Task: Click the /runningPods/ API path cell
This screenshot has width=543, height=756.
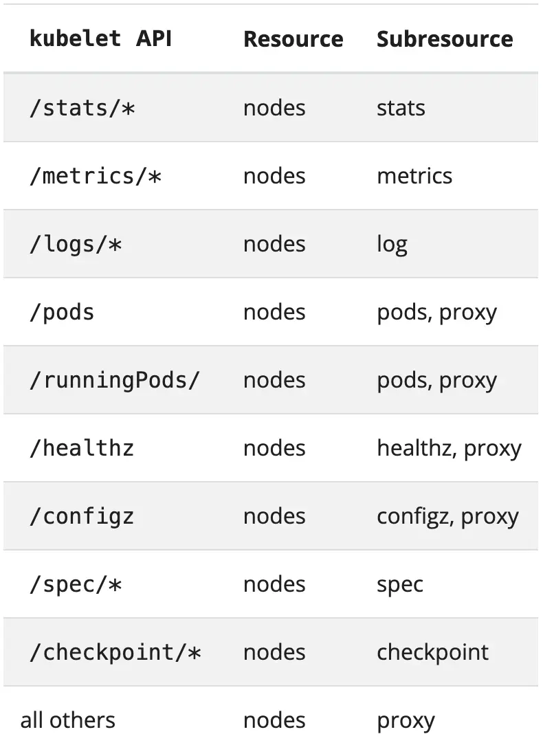Action: [x=114, y=380]
